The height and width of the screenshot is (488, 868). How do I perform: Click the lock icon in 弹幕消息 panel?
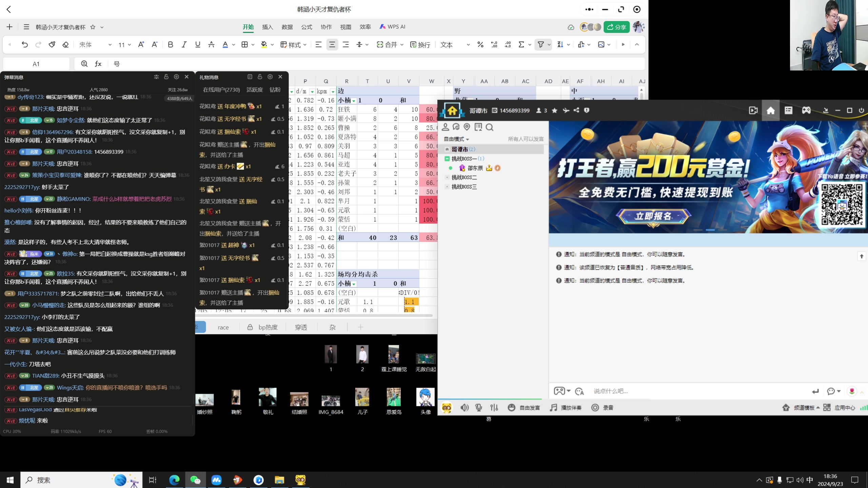pyautogui.click(x=166, y=77)
